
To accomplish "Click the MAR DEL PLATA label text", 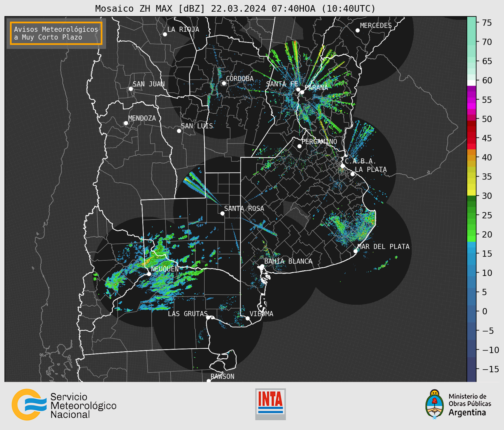I will tap(383, 247).
